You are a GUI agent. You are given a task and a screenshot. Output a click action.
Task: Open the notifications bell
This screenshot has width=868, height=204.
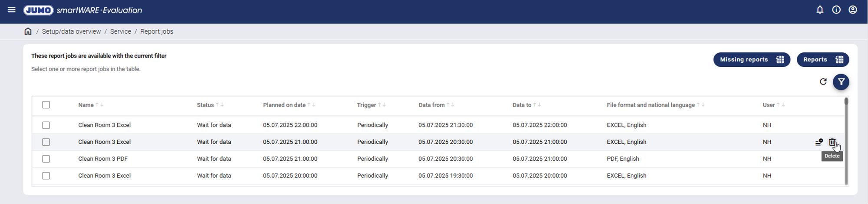pos(819,10)
